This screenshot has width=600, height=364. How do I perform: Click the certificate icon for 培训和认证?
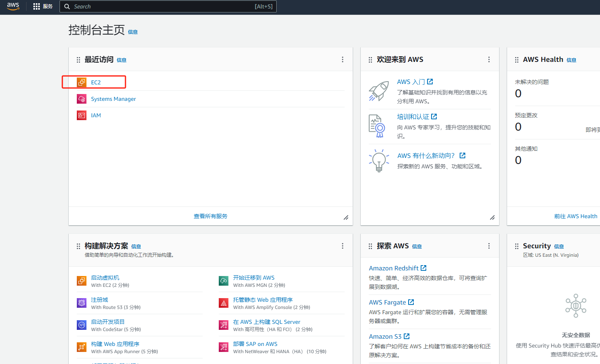click(x=377, y=126)
